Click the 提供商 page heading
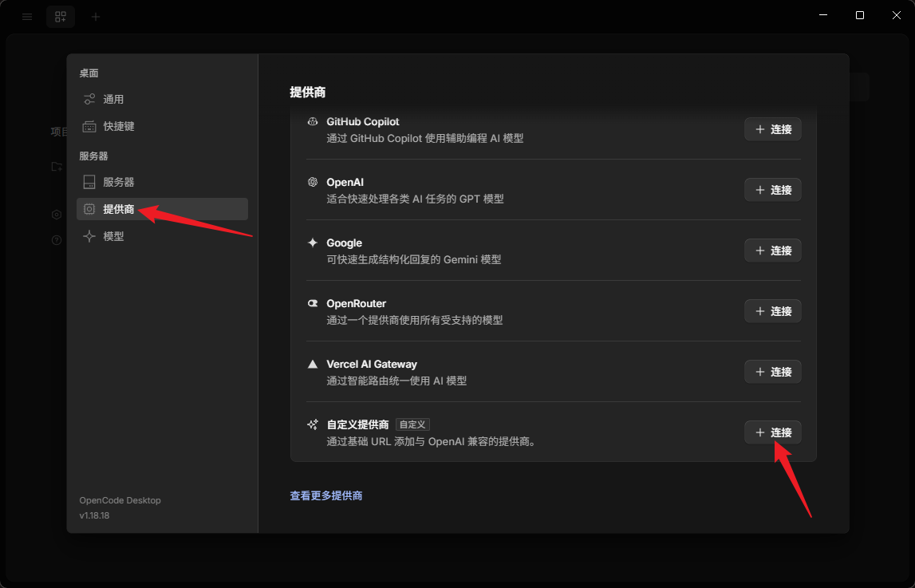The height and width of the screenshot is (588, 915). click(308, 93)
